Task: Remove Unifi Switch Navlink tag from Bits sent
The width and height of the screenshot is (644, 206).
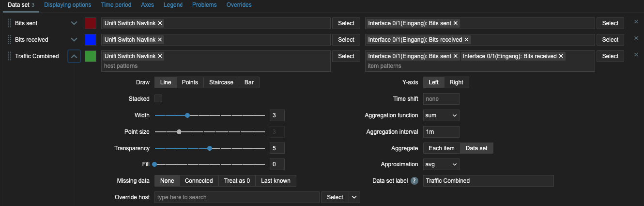Action: (x=160, y=23)
